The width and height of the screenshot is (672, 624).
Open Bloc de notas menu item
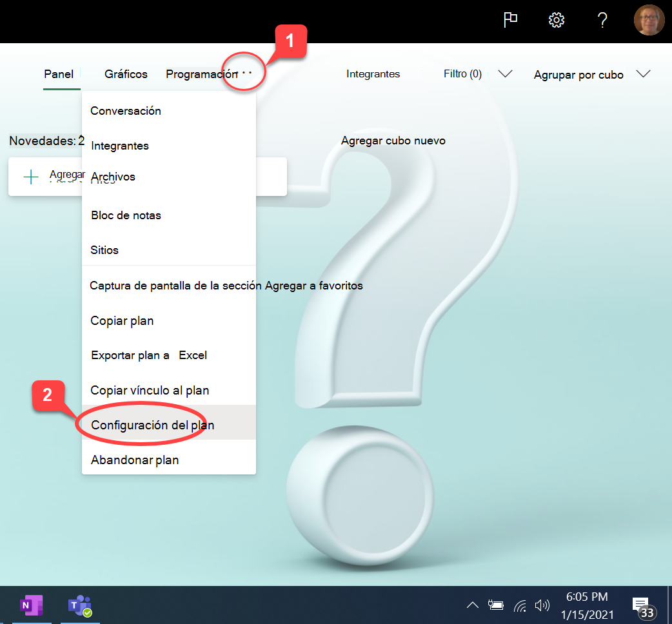pos(169,215)
